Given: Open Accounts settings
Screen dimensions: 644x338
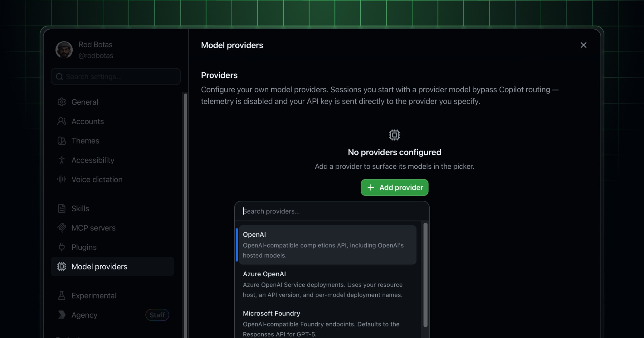Looking at the screenshot, I should click(x=112, y=121).
